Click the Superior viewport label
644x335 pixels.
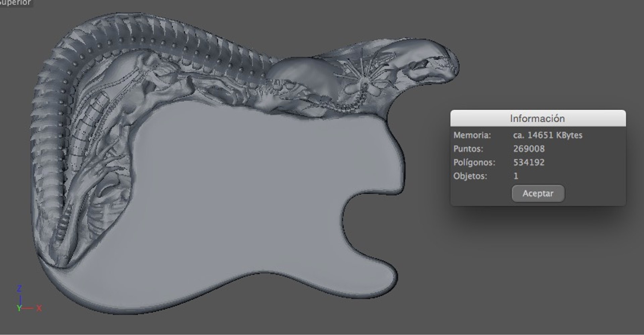pos(16,3)
